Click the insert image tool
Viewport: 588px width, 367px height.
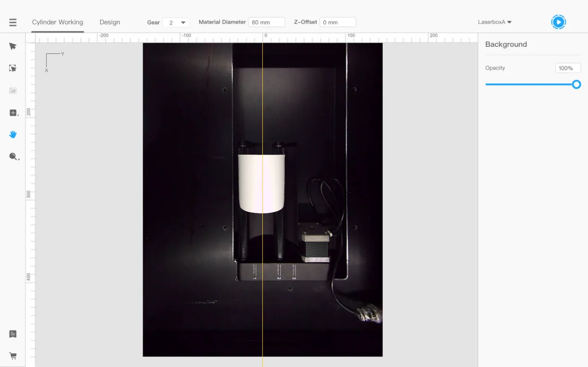point(13,90)
